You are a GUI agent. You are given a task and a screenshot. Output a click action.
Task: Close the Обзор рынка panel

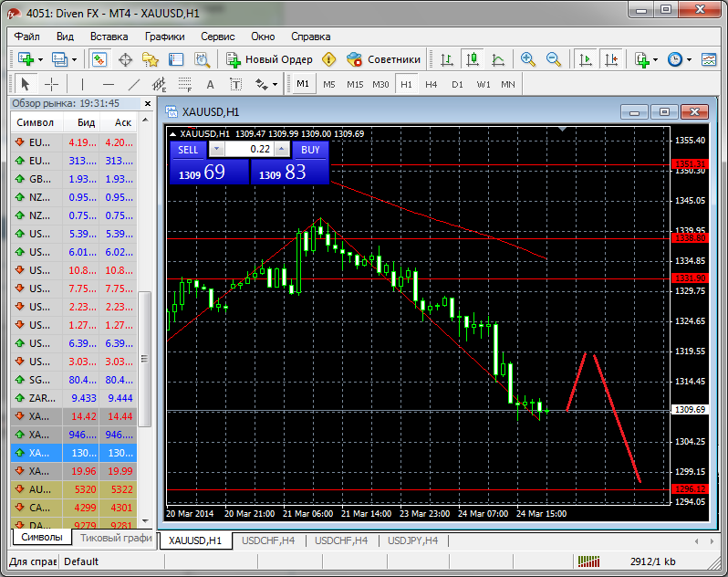pos(148,103)
